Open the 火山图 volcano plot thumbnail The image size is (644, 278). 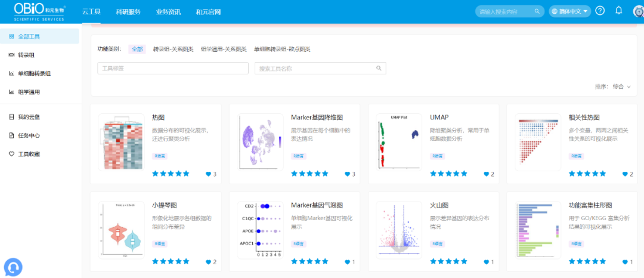pos(399,230)
